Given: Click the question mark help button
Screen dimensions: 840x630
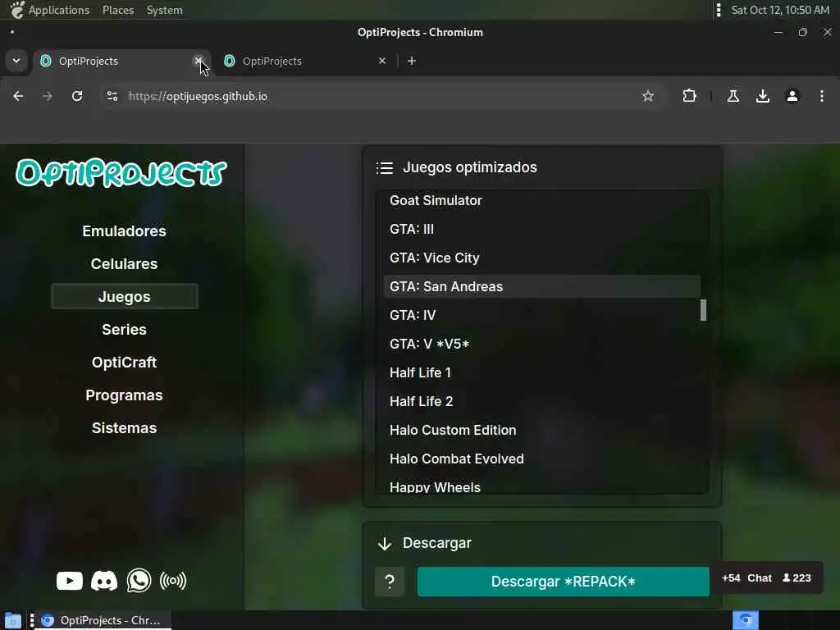Looking at the screenshot, I should tap(390, 582).
